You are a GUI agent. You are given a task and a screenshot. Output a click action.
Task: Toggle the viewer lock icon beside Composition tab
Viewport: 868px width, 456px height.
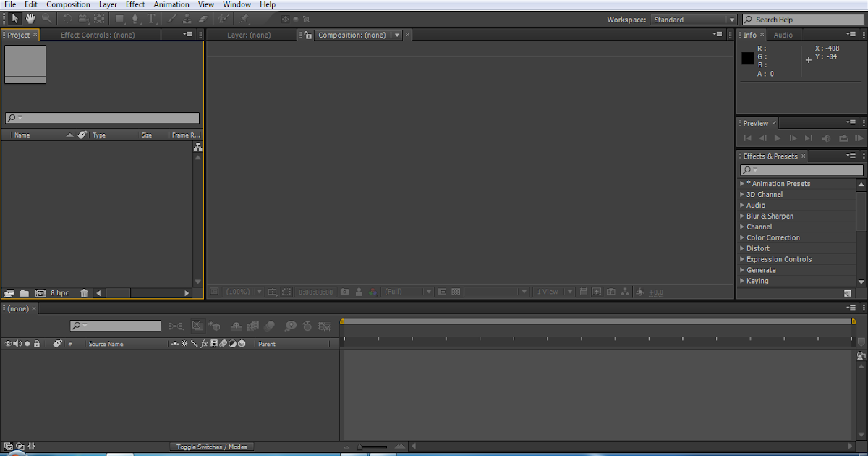pos(308,35)
